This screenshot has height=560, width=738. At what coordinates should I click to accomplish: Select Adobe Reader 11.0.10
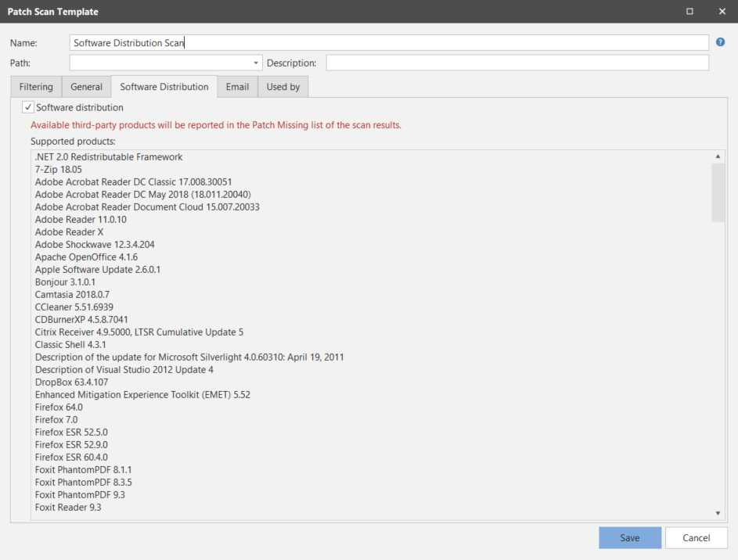tap(81, 219)
